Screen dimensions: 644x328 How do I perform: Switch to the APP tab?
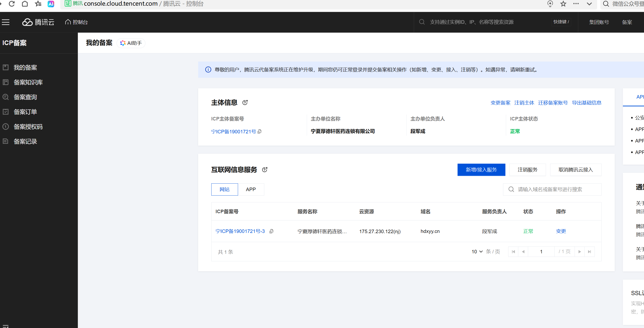click(251, 189)
